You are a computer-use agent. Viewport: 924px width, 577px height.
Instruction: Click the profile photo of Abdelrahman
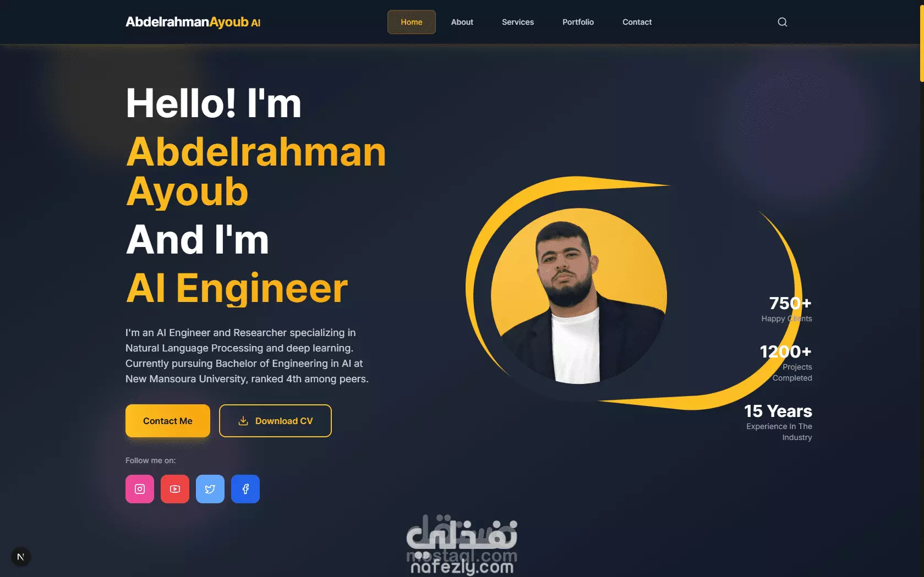pos(578,295)
